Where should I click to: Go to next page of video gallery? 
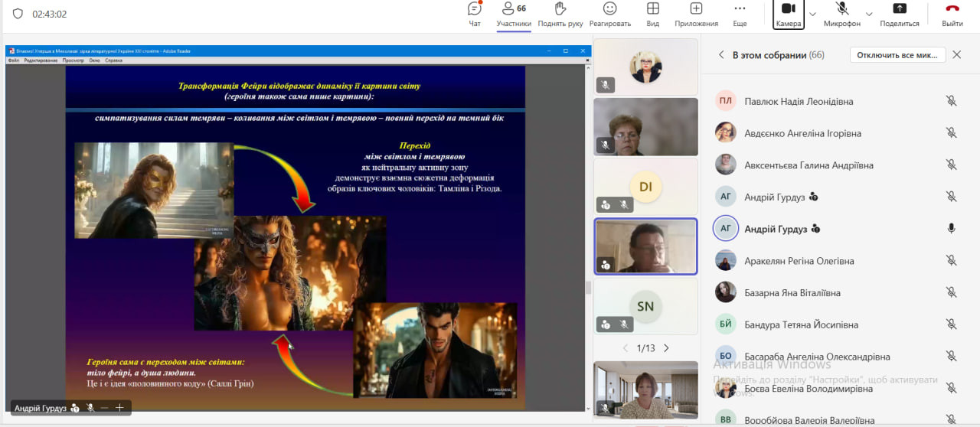pyautogui.click(x=666, y=348)
